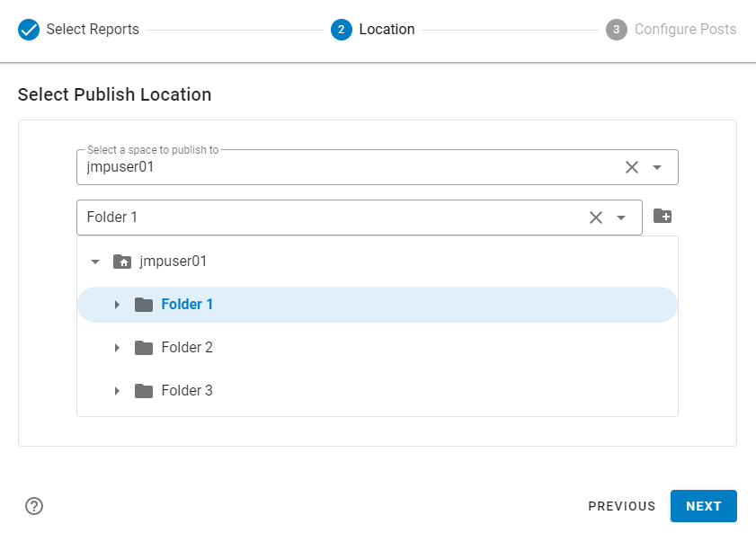
Task: Click the NEXT button
Action: [703, 506]
